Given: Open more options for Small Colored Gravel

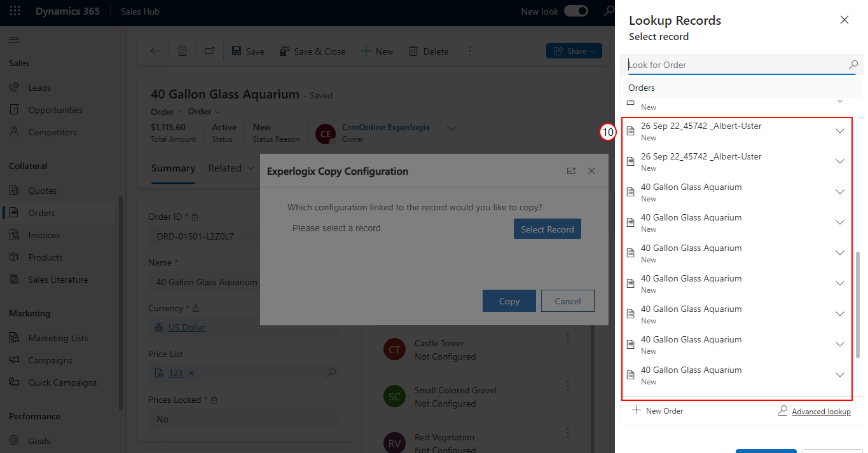Looking at the screenshot, I should 568,386.
